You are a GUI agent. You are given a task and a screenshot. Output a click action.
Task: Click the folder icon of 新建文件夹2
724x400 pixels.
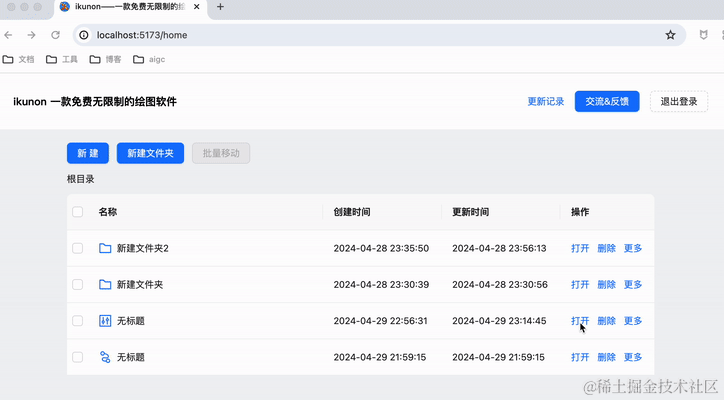[x=105, y=248]
